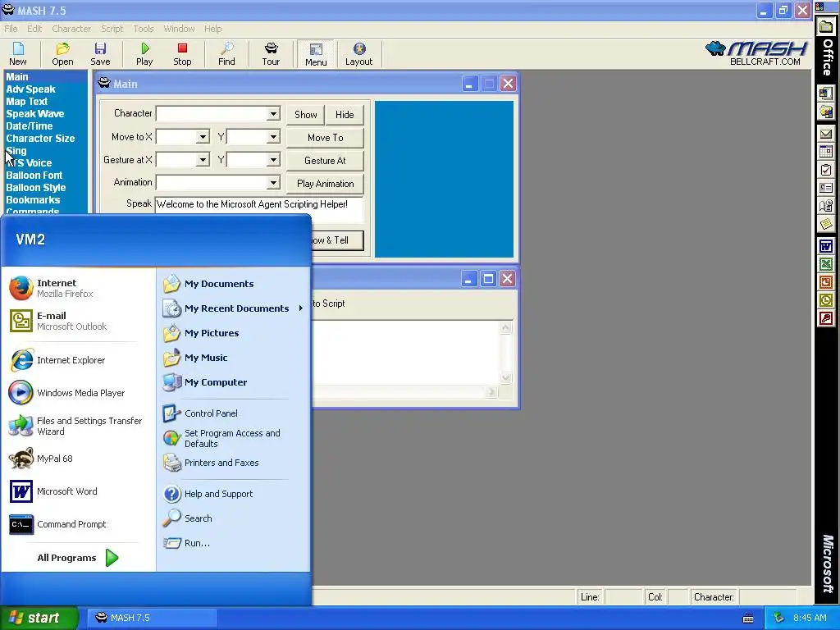Open the Edit menu

34,29
